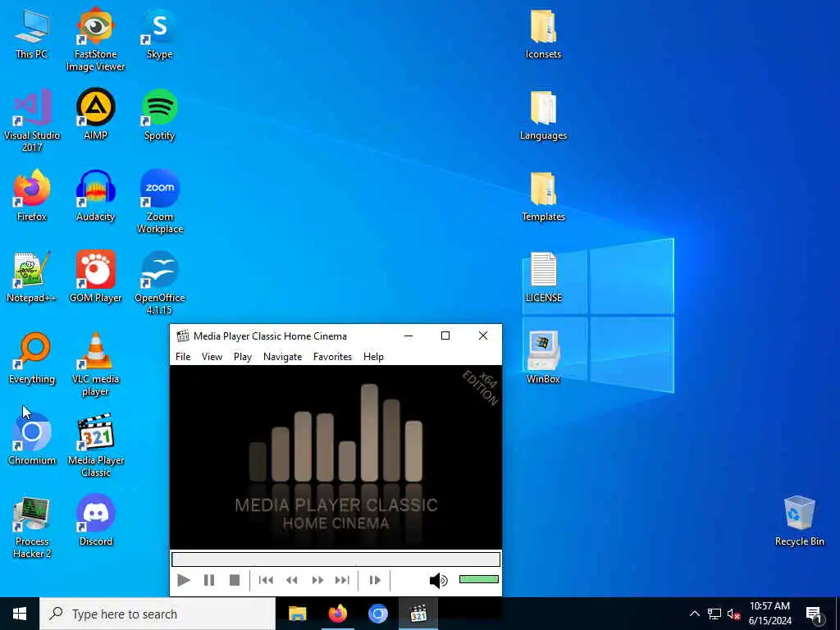The width and height of the screenshot is (840, 630).
Task: Click the Media Player Classic taskbar button
Action: (418, 614)
